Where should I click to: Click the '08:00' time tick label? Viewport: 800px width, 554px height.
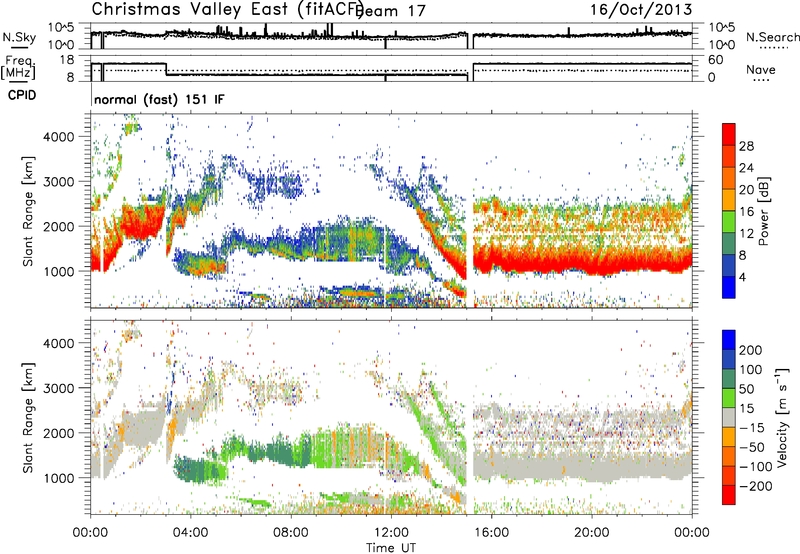tap(291, 533)
